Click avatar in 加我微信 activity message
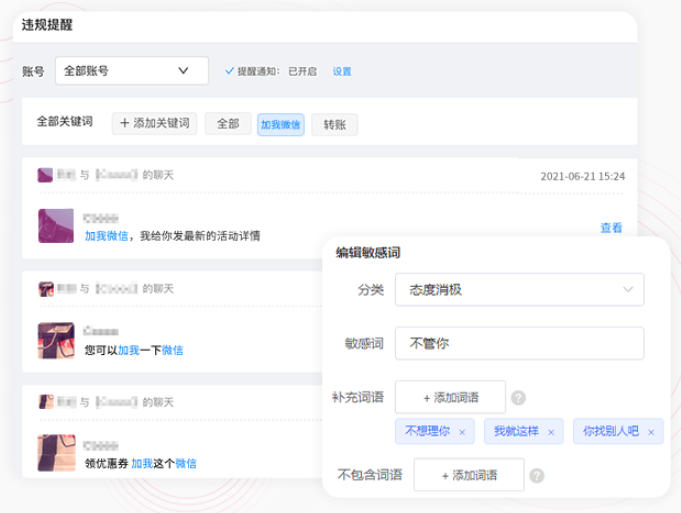 [56, 226]
